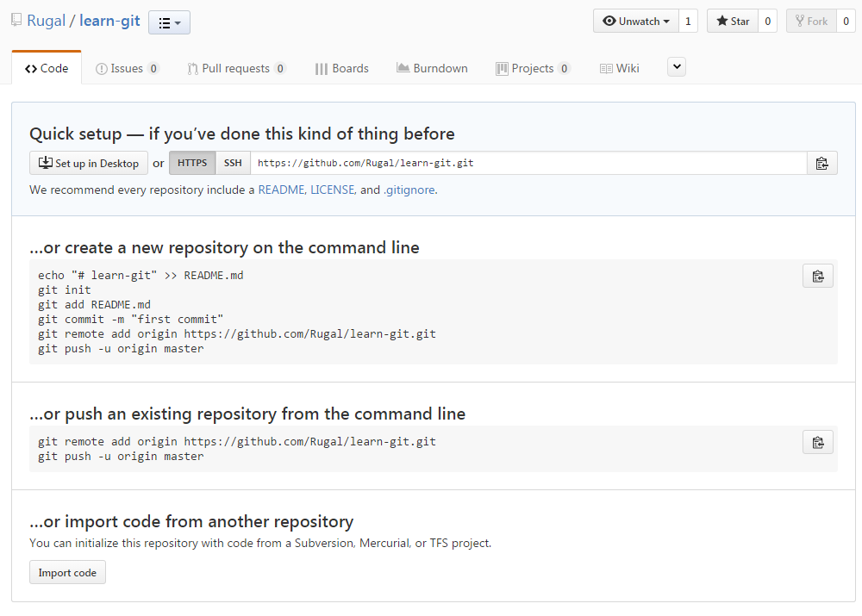The image size is (862, 616).
Task: Open the Issues tab
Action: tap(127, 68)
